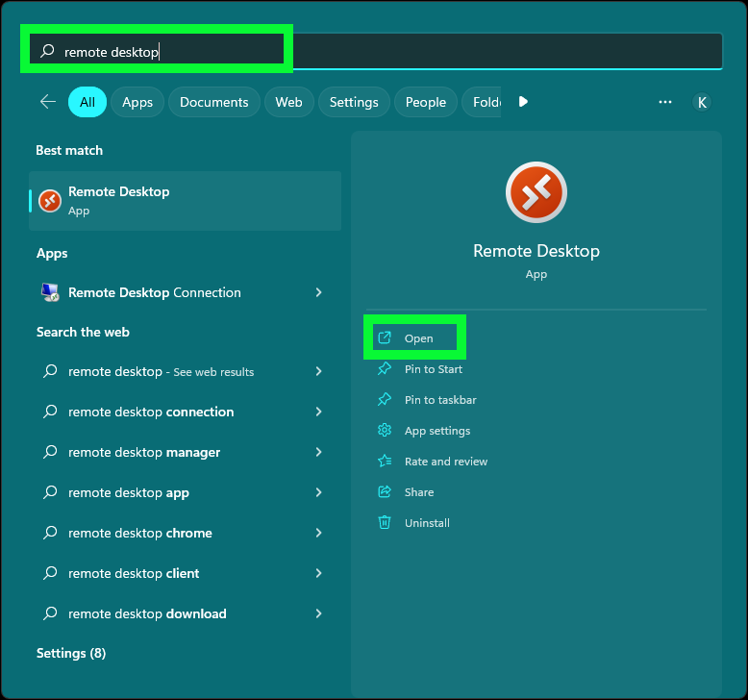Select the Remote Desktop best match result
The image size is (748, 700).
pyautogui.click(x=185, y=200)
